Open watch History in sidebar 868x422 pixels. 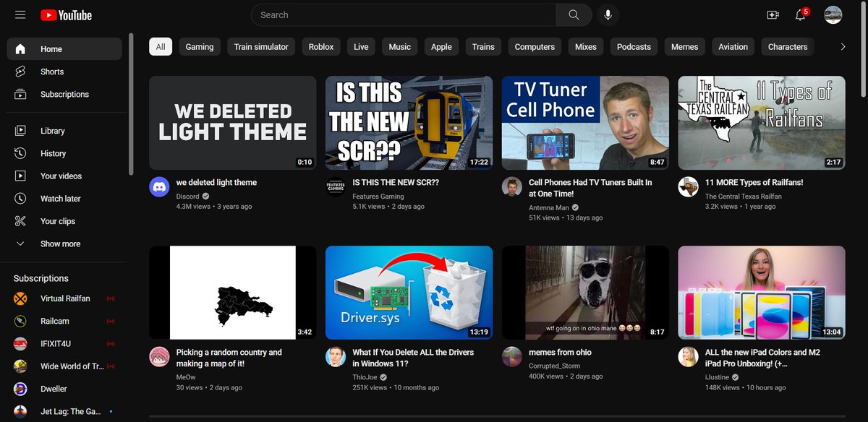(64, 153)
